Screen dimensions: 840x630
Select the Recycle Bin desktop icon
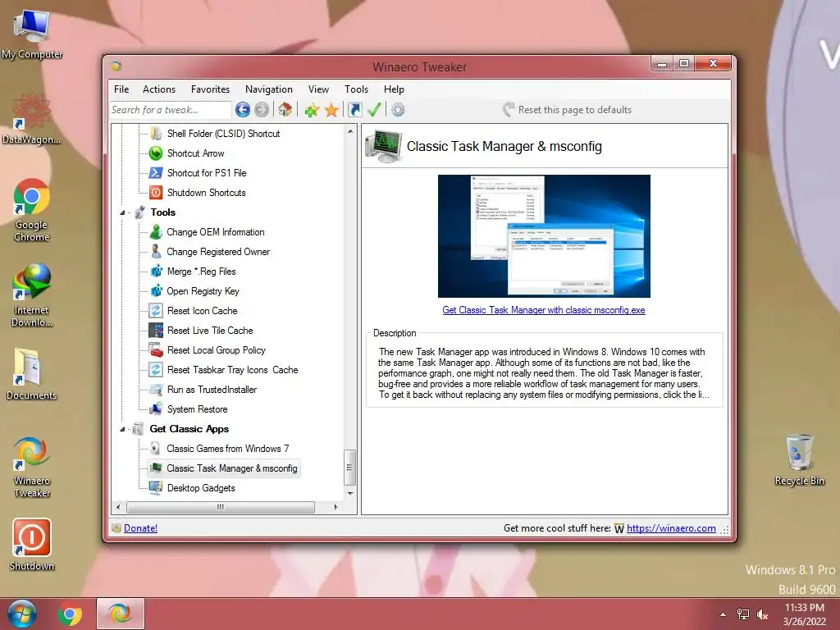pos(799,460)
